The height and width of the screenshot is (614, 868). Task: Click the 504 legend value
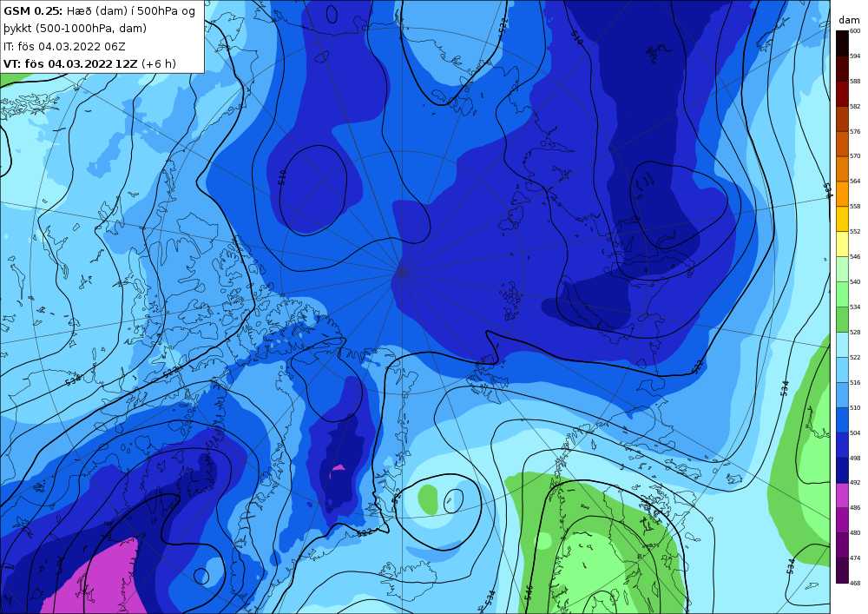(855, 433)
